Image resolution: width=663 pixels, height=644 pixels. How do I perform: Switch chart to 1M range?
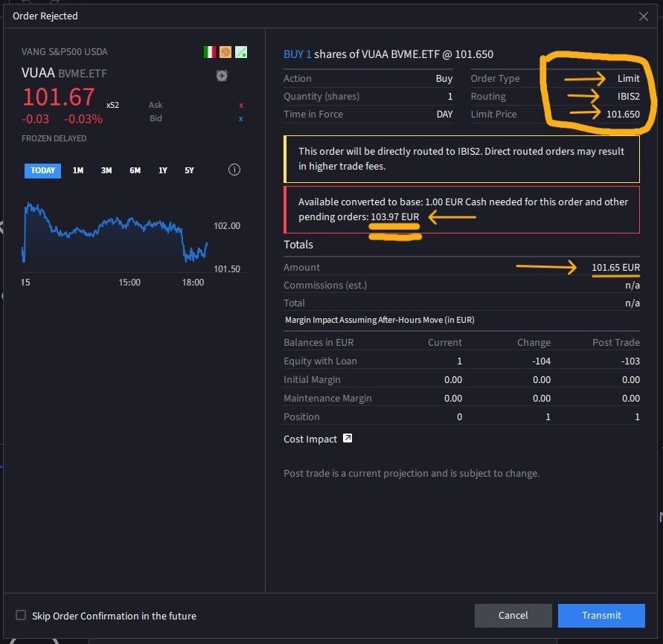pos(78,171)
